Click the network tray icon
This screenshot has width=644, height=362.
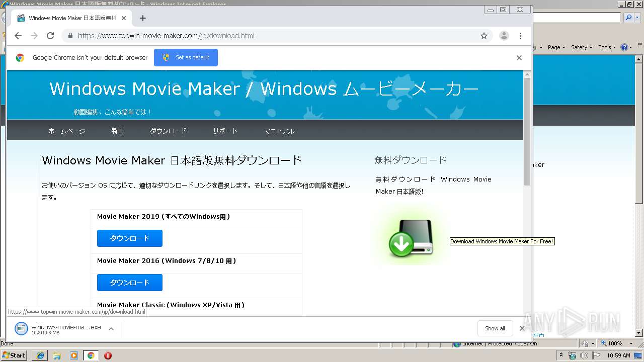572,355
